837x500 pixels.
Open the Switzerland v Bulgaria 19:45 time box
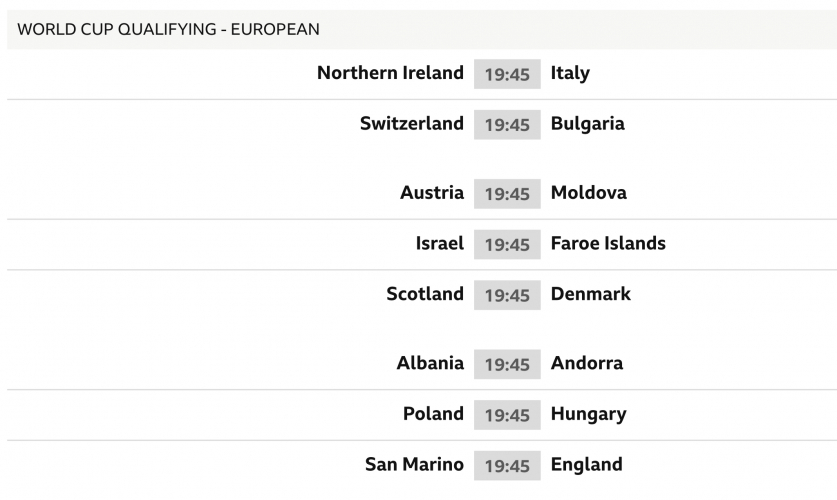pyautogui.click(x=507, y=125)
